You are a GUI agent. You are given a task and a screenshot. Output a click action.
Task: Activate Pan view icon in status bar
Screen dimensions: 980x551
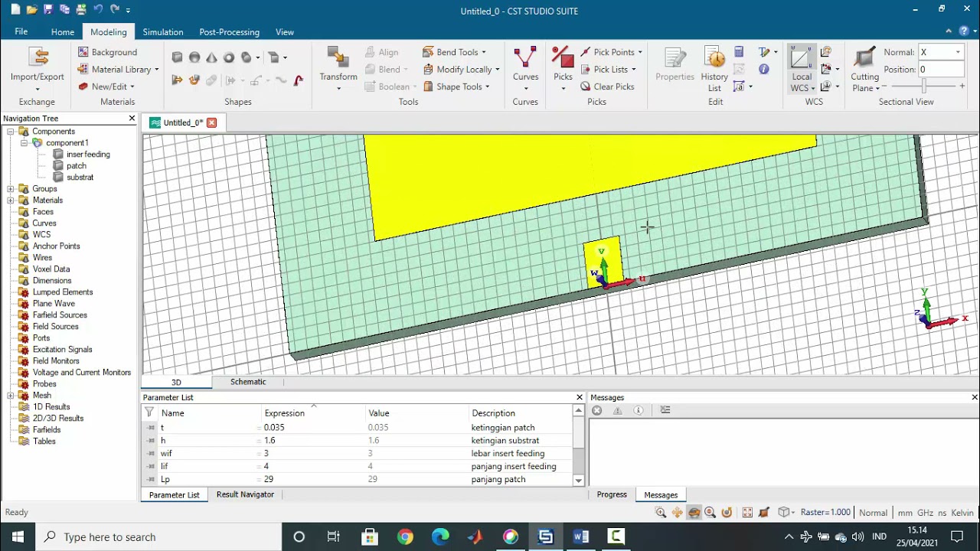(678, 513)
